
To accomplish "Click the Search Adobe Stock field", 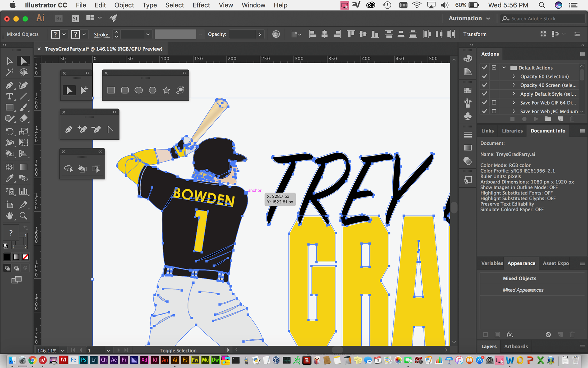I will click(542, 18).
